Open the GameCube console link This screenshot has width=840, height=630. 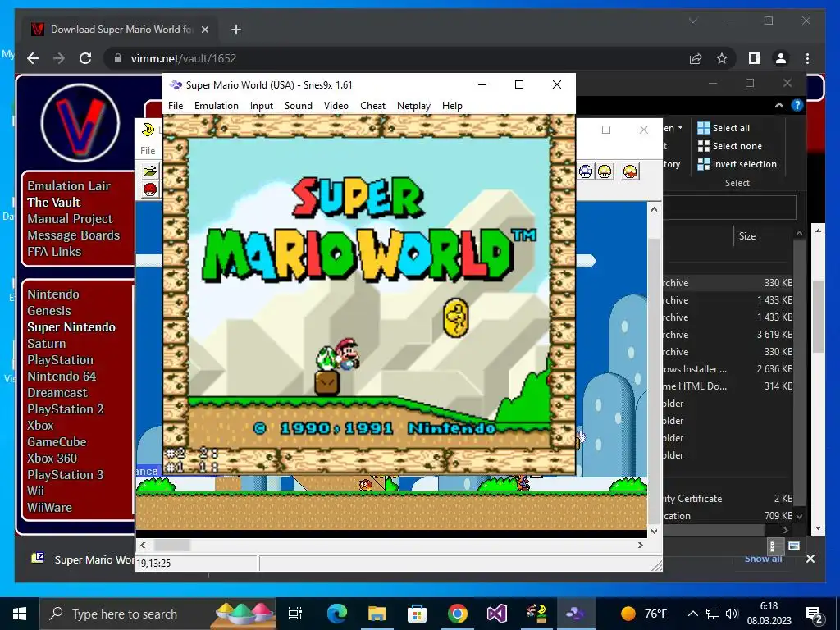[57, 442]
